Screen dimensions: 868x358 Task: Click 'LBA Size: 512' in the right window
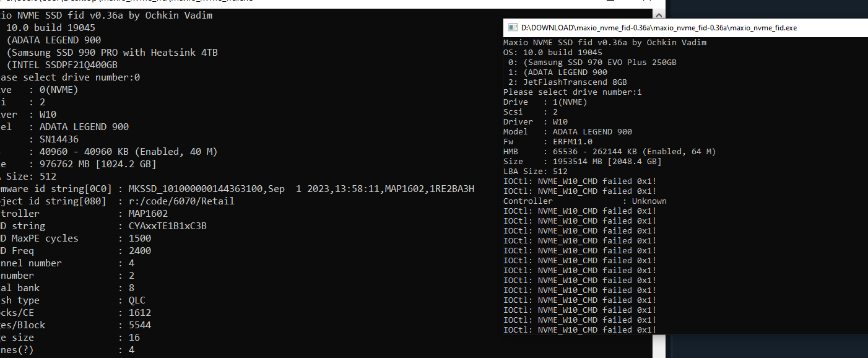(x=536, y=172)
